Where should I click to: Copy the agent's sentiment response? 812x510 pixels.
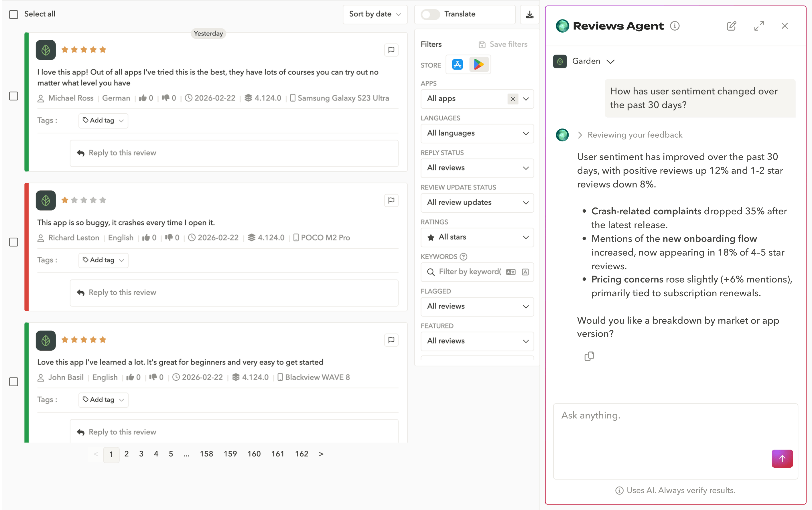[589, 356]
